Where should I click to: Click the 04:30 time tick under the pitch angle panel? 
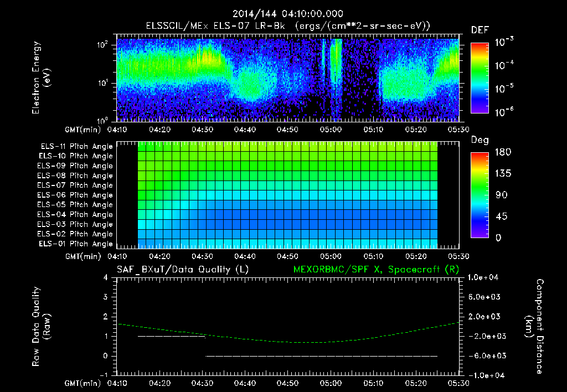pos(202,256)
